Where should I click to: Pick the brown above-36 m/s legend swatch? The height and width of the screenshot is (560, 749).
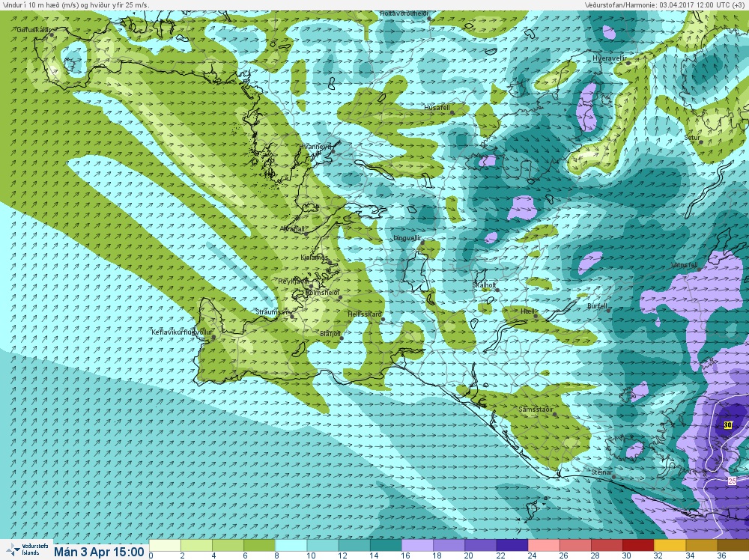[x=733, y=545]
